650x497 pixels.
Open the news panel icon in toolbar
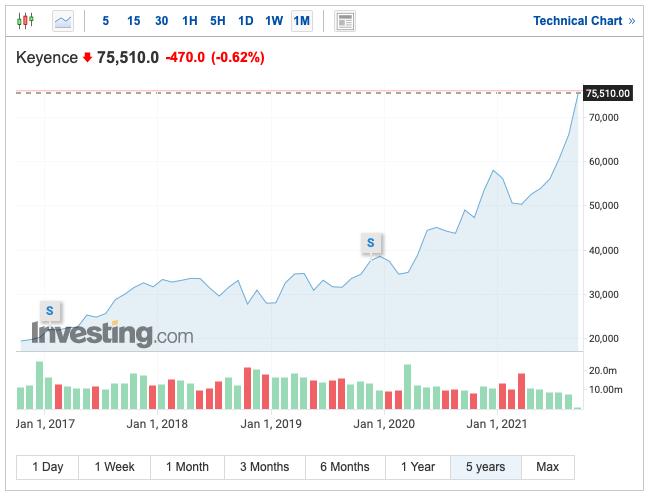coord(345,21)
